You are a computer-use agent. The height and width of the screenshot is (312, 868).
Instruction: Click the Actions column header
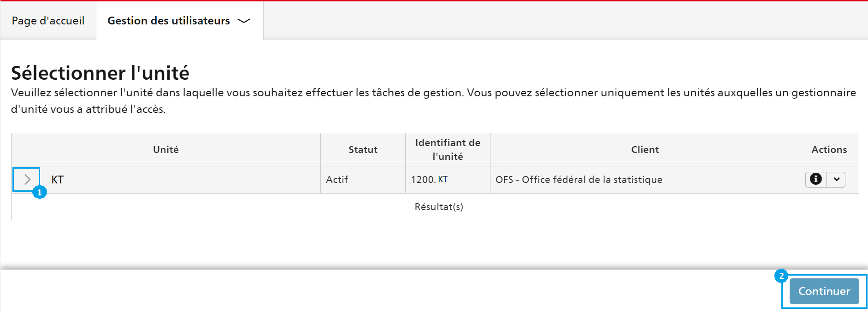click(x=829, y=150)
